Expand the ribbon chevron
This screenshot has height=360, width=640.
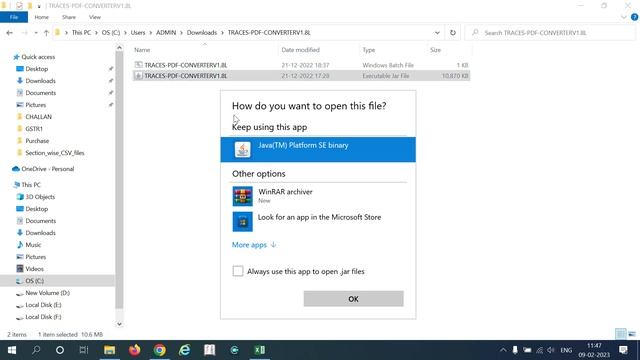pyautogui.click(x=623, y=17)
